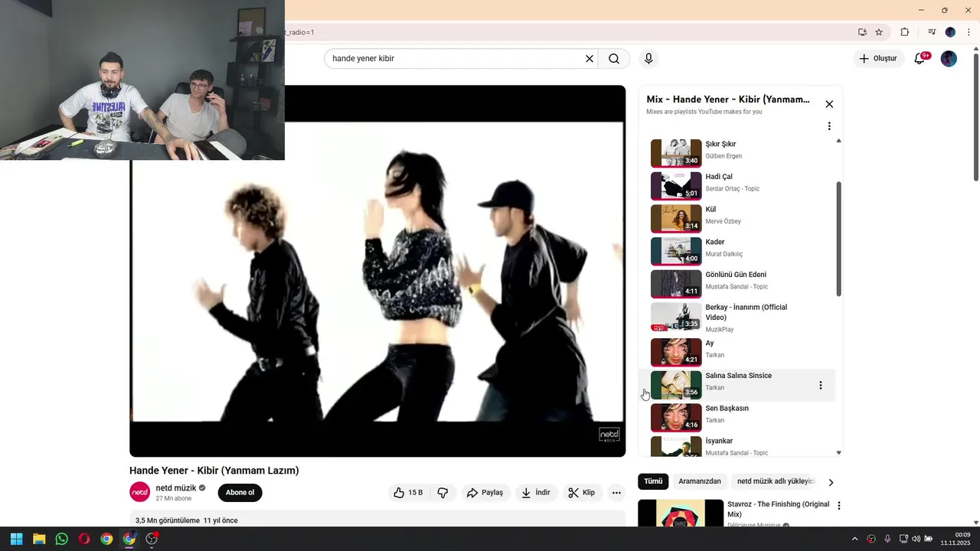Bookmark this page with the star icon
Screen dimensions: 980x551
click(879, 32)
